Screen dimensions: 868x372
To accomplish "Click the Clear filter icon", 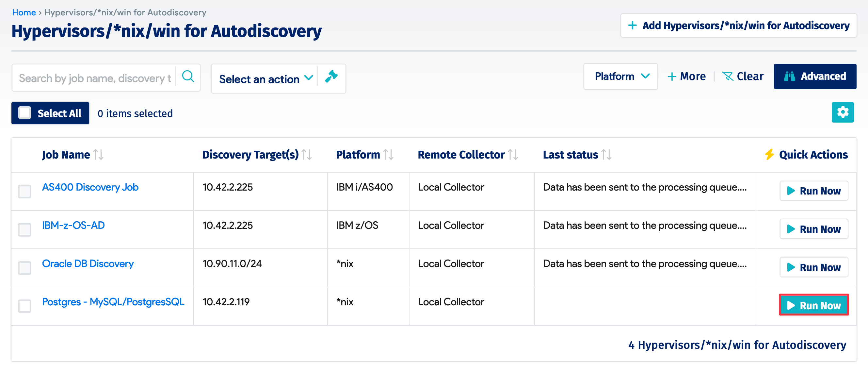I will point(729,76).
